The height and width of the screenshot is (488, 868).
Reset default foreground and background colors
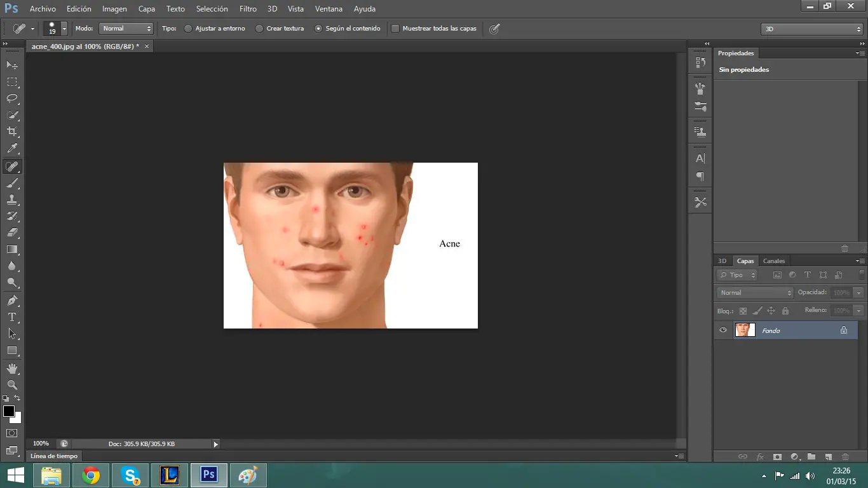6,398
